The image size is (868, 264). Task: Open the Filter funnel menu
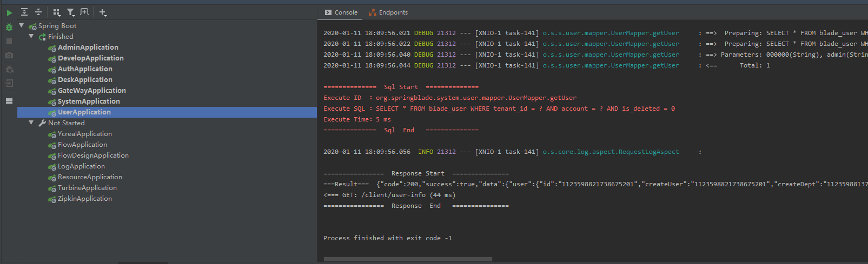71,12
